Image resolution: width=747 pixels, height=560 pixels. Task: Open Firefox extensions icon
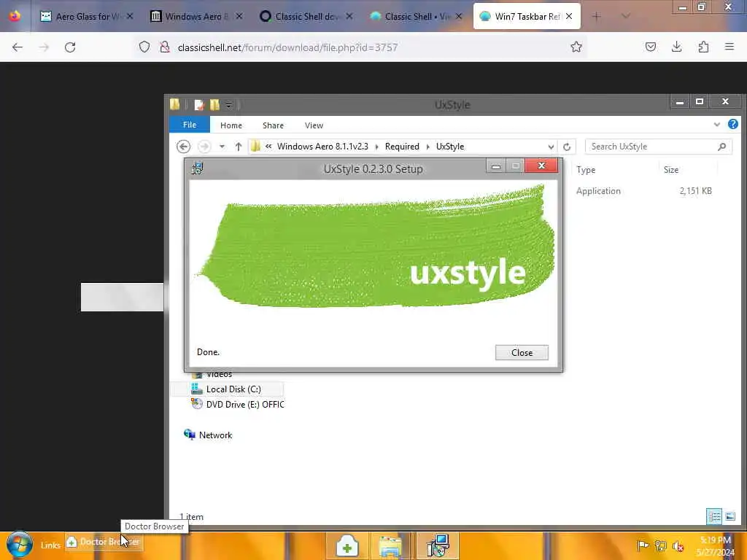pos(703,47)
